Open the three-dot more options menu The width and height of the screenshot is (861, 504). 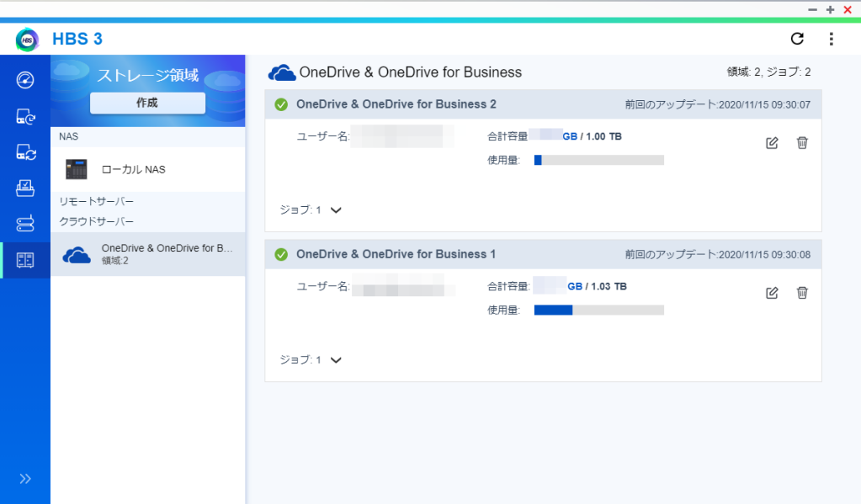[x=831, y=39]
